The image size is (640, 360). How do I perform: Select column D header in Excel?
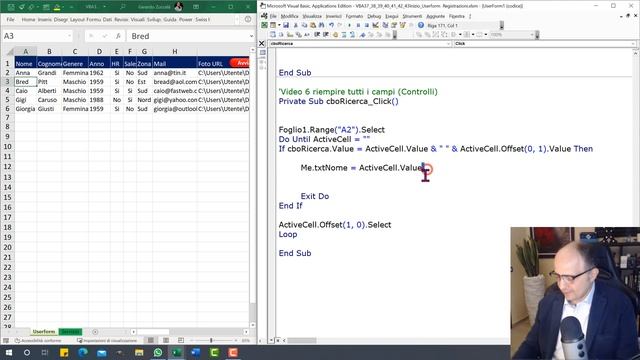tap(99, 51)
